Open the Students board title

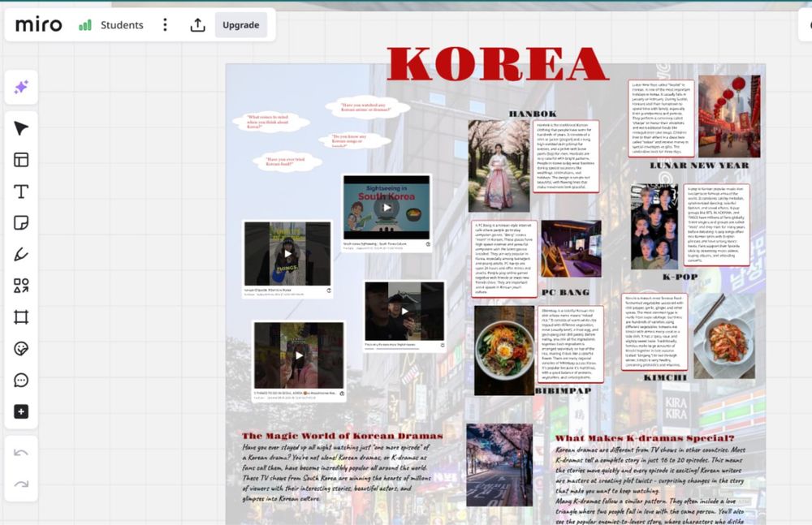tap(122, 25)
